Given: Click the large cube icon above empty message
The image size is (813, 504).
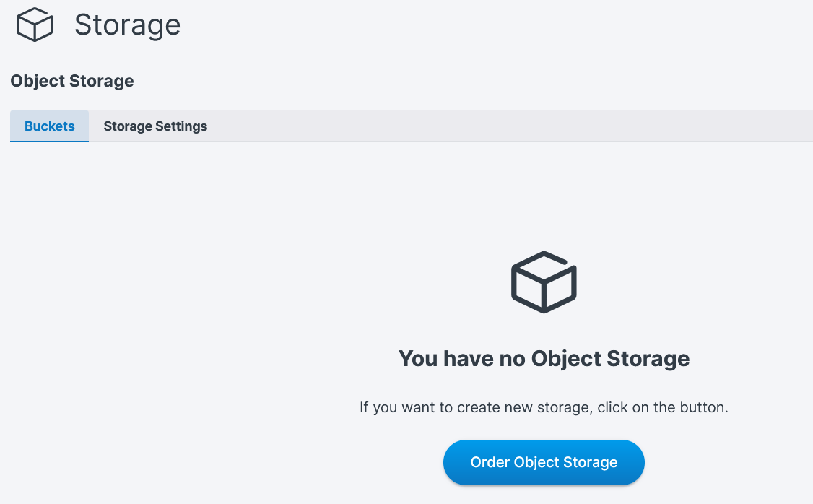Looking at the screenshot, I should [x=544, y=282].
